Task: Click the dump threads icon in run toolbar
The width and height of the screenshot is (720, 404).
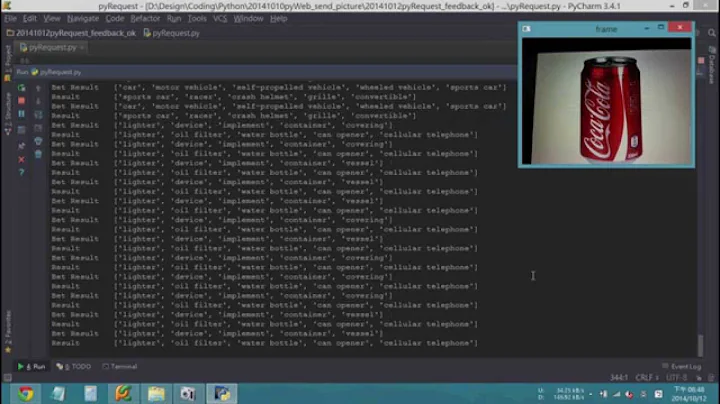Action: click(x=21, y=130)
